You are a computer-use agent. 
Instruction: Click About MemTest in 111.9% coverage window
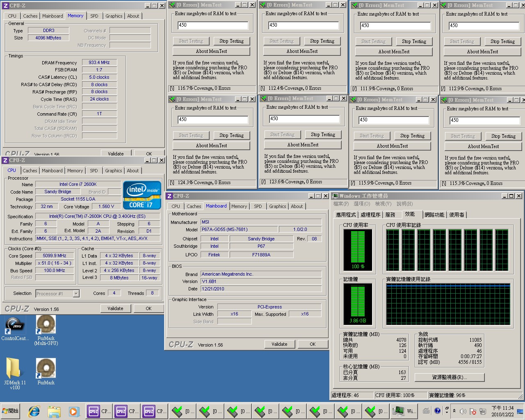coord(394,52)
